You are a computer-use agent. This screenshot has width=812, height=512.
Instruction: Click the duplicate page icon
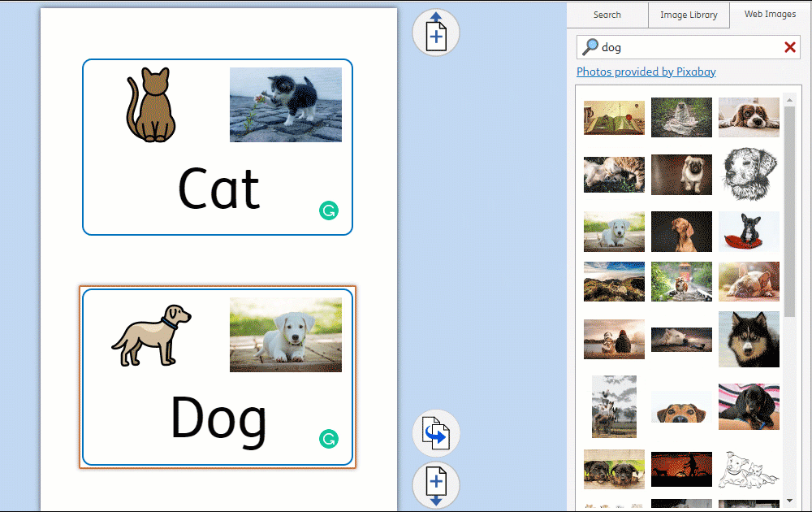tap(436, 433)
